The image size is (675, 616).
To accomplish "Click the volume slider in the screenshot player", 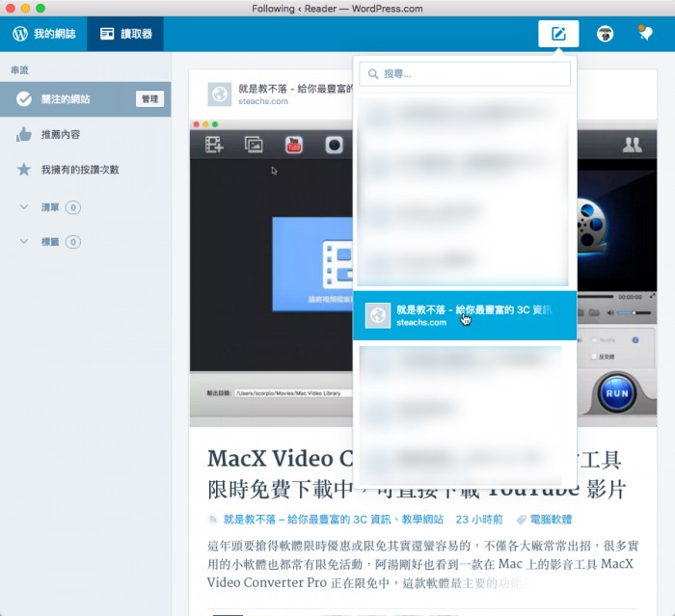I will 634,313.
